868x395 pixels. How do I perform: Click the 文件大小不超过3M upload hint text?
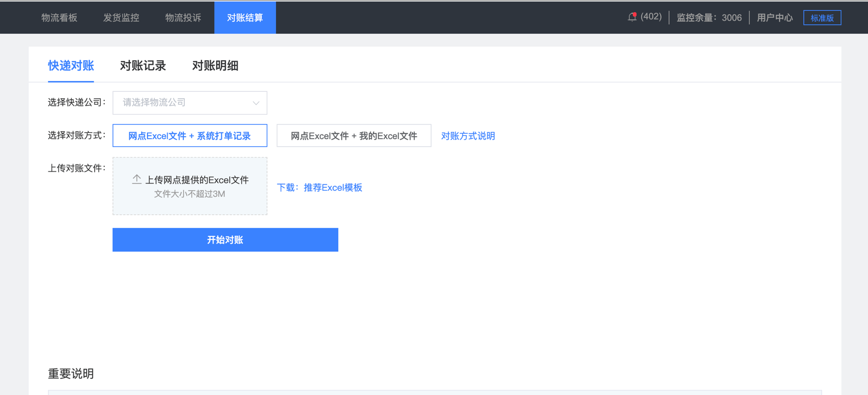click(189, 194)
